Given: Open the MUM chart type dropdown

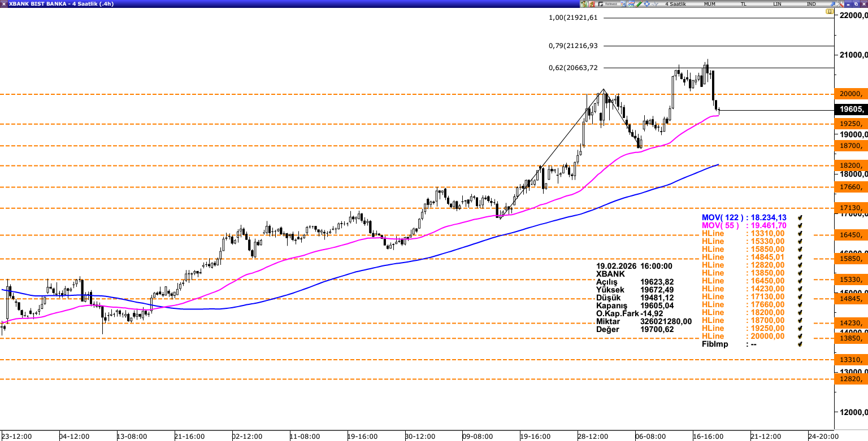Looking at the screenshot, I should (710, 4).
